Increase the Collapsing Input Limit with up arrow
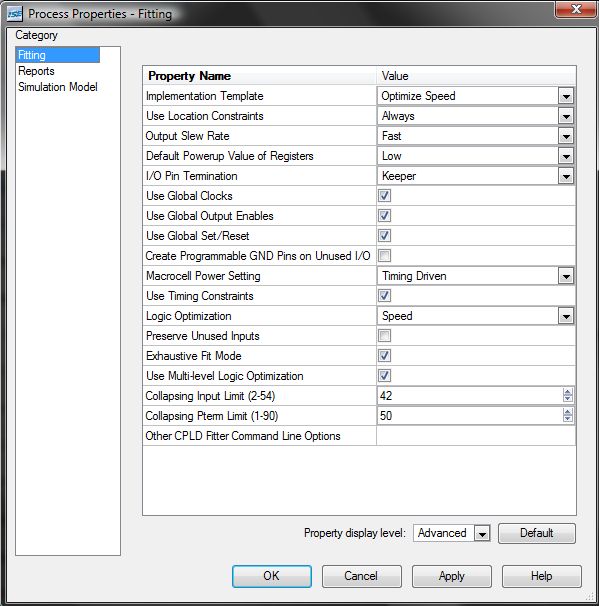 tap(567, 392)
